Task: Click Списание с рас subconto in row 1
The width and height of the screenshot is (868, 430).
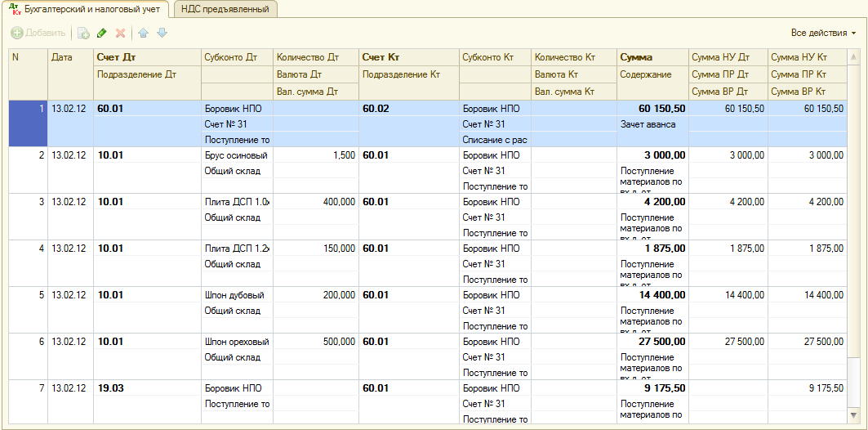Action: 495,140
